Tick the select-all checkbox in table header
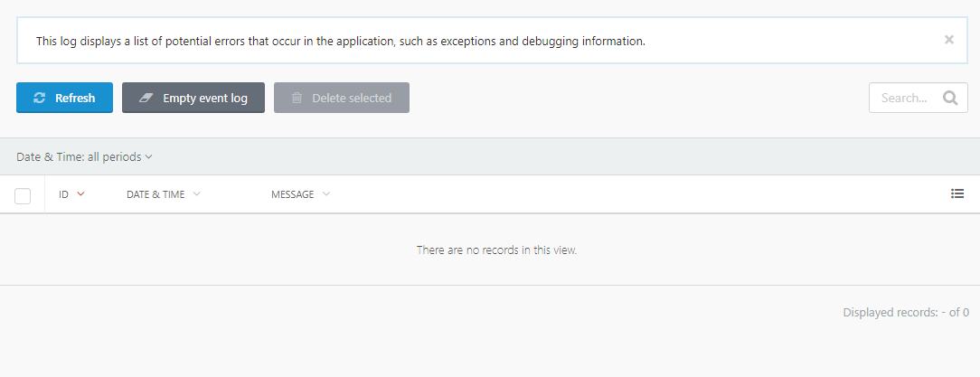Viewport: 980px width, 377px height. (23, 195)
